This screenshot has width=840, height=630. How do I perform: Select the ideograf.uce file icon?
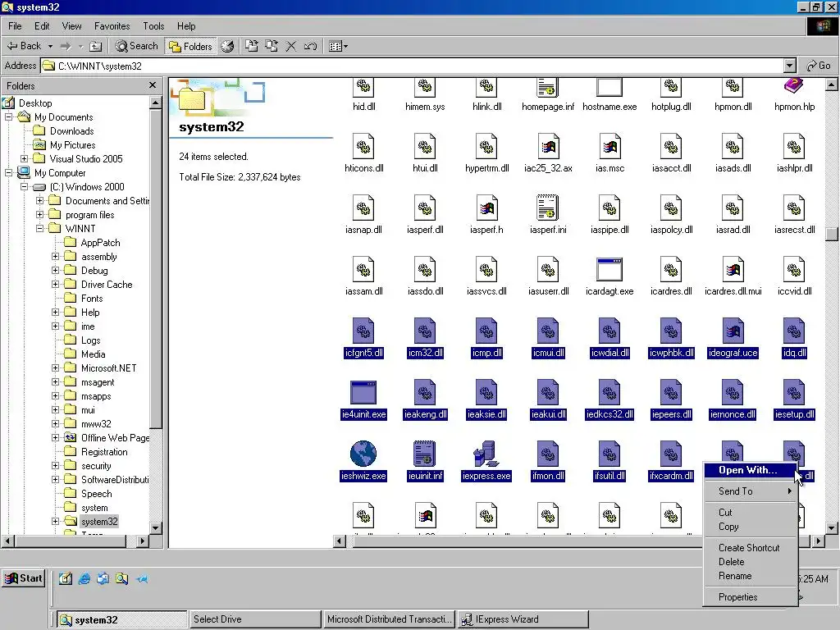click(x=733, y=331)
